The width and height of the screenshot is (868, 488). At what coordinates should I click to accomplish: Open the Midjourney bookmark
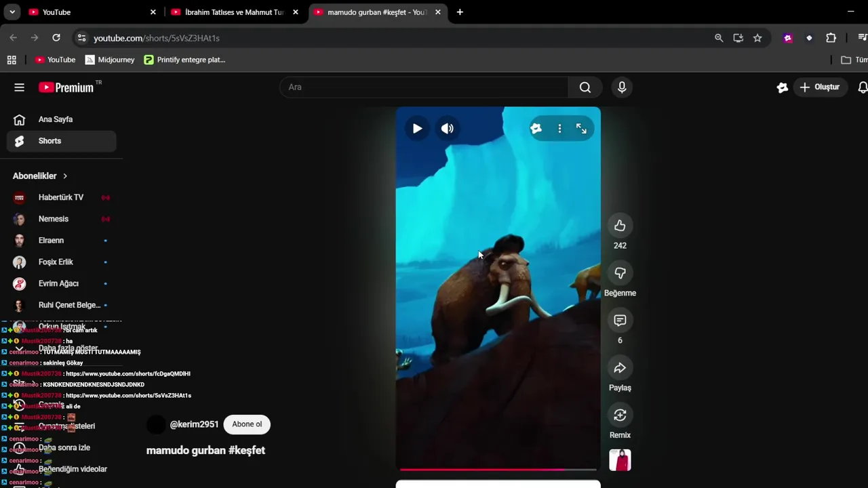click(110, 60)
